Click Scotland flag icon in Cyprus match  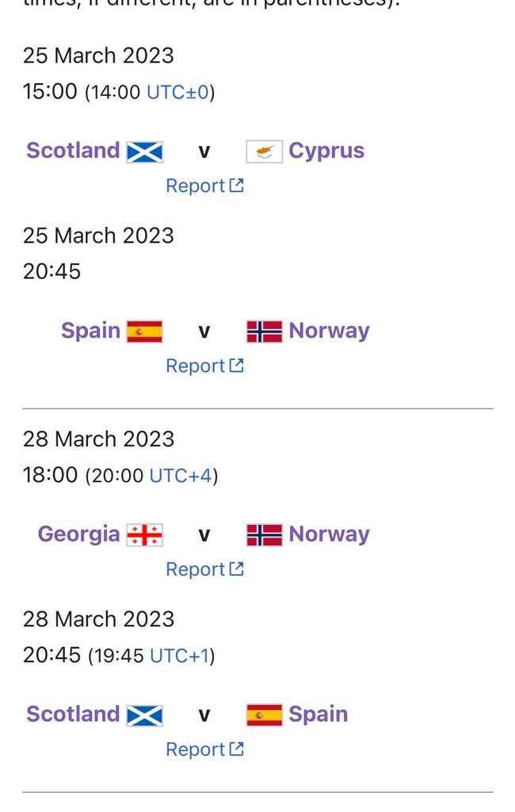144,151
